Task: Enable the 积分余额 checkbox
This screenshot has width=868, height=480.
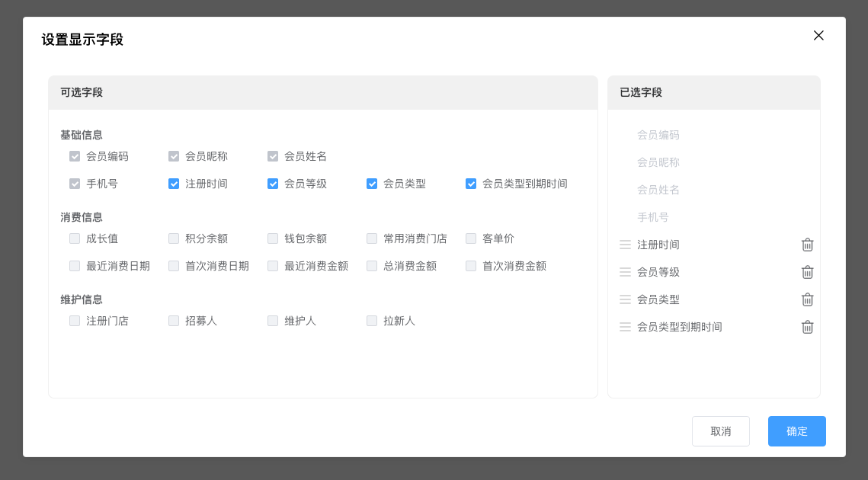Action: point(174,238)
